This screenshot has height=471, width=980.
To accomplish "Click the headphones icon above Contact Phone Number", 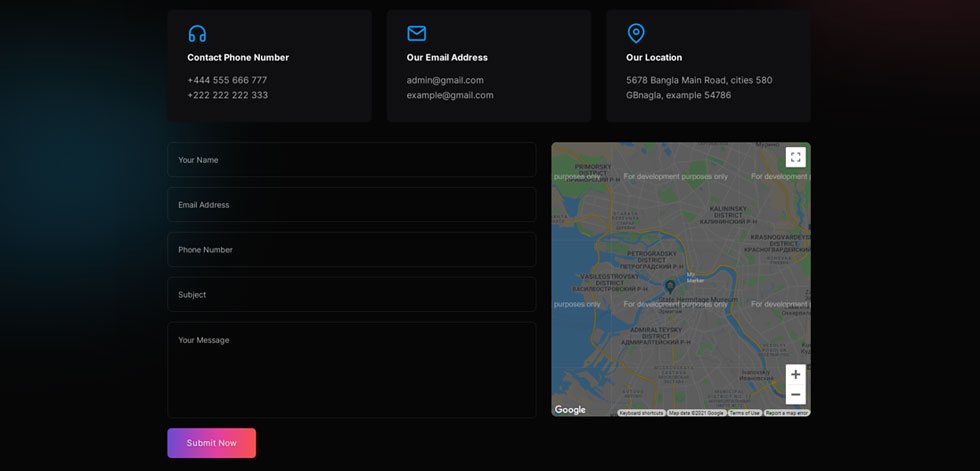I will click(197, 34).
